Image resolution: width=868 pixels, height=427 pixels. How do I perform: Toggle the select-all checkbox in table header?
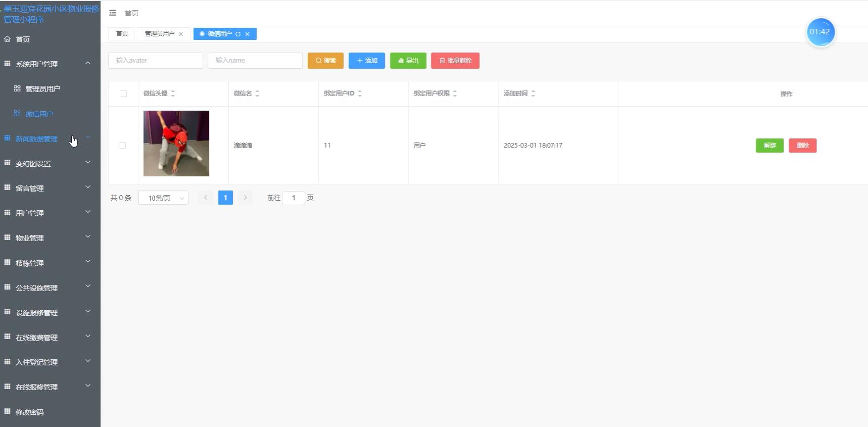tap(123, 93)
